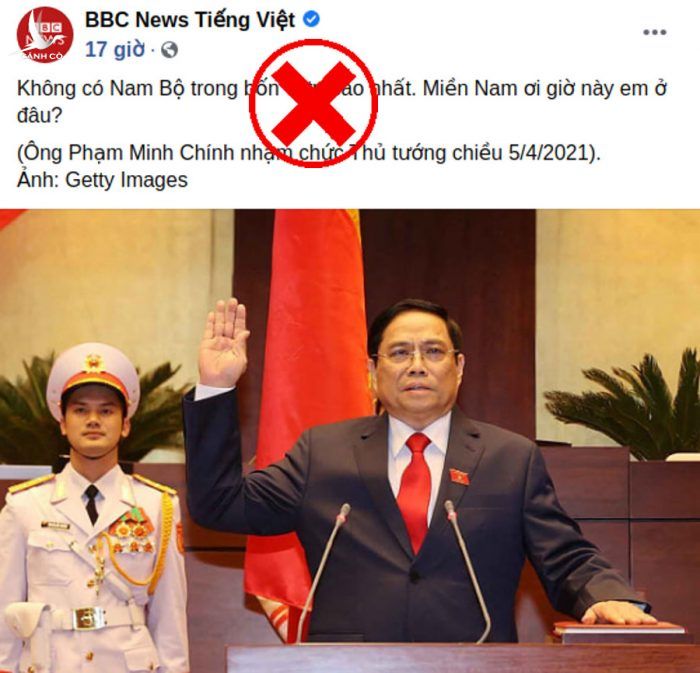Click the flag pin on the suit lapel
Viewport: 700px width, 673px height.
[459, 476]
